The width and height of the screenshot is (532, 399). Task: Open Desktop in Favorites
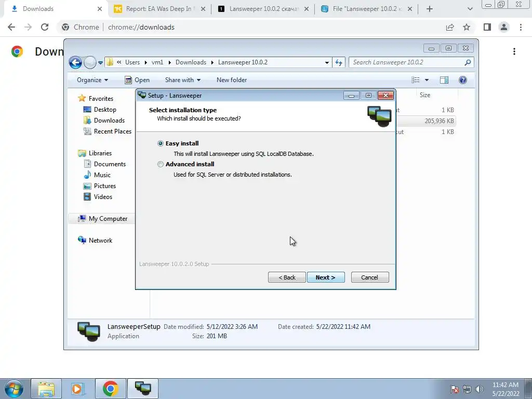[x=105, y=110]
